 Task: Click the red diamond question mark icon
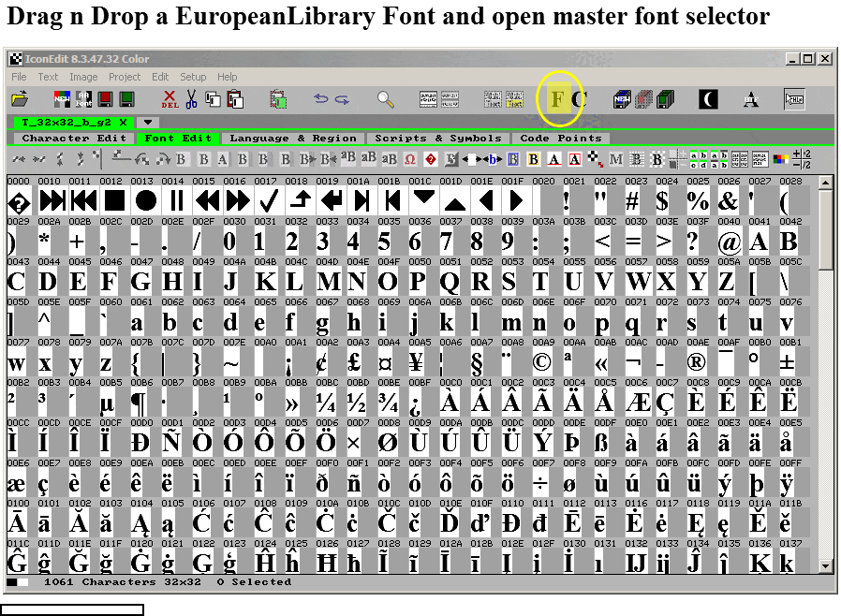pyautogui.click(x=430, y=159)
